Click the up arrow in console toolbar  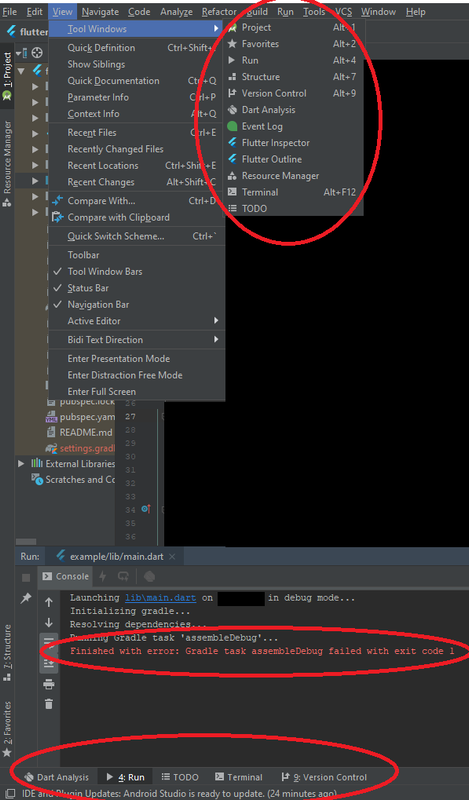point(48,603)
